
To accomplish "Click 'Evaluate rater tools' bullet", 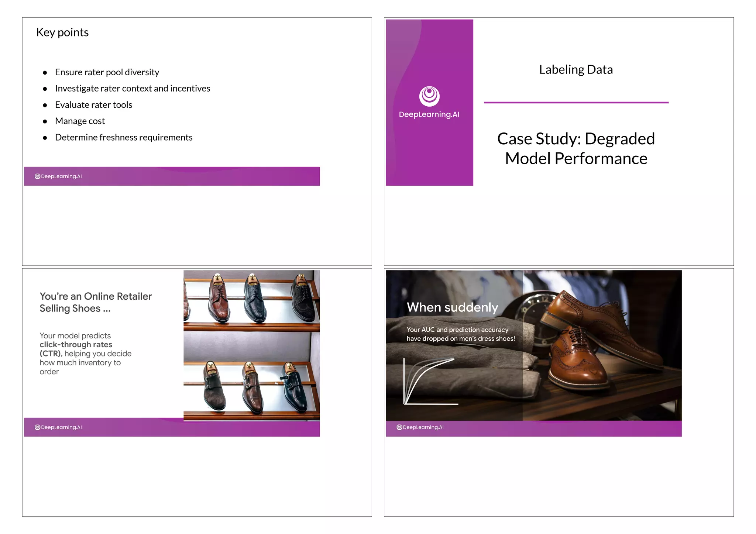I will 93,105.
